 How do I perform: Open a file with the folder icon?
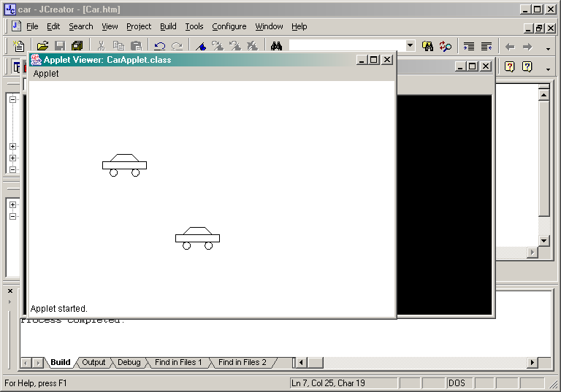pos(42,46)
